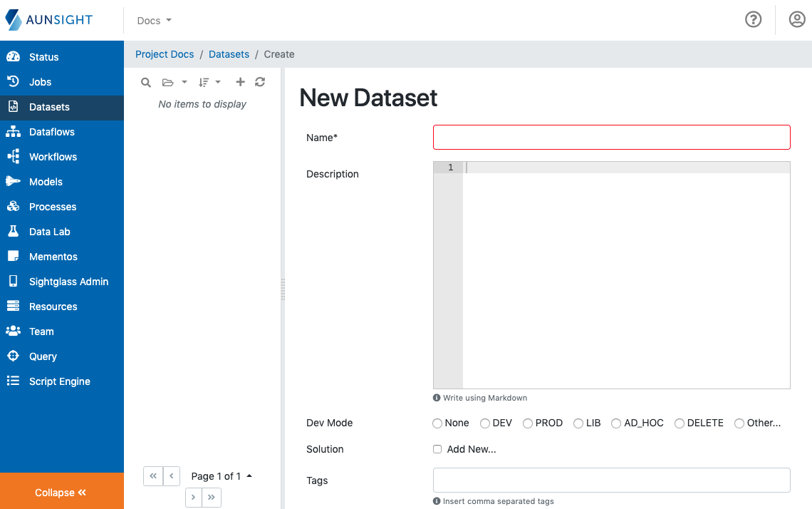Collapse the sidebar with Collapse button
The height and width of the screenshot is (509, 812).
(61, 492)
